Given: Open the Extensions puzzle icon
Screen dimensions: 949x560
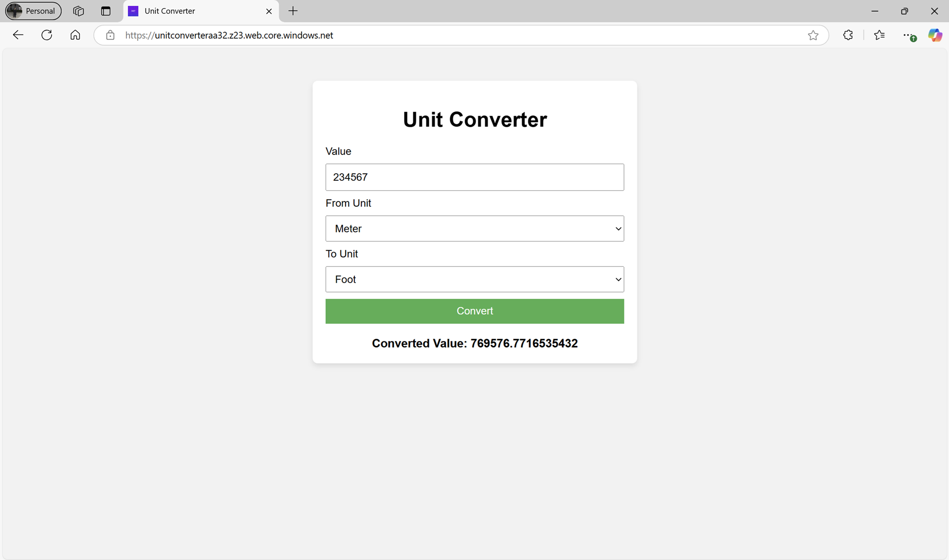Looking at the screenshot, I should pos(848,35).
